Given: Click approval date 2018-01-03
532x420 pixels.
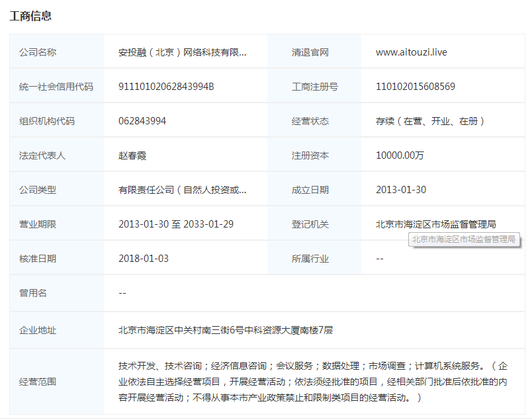Looking at the screenshot, I should (x=144, y=259).
